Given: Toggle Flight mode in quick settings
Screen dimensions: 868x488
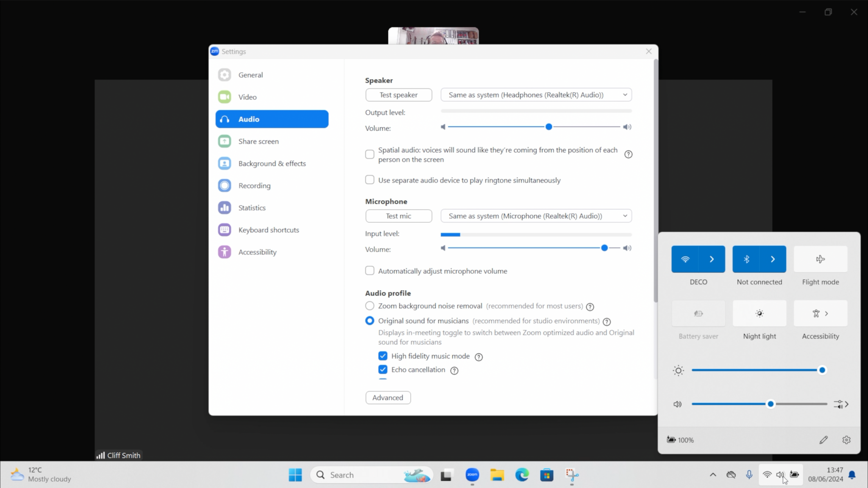Looking at the screenshot, I should tap(820, 259).
